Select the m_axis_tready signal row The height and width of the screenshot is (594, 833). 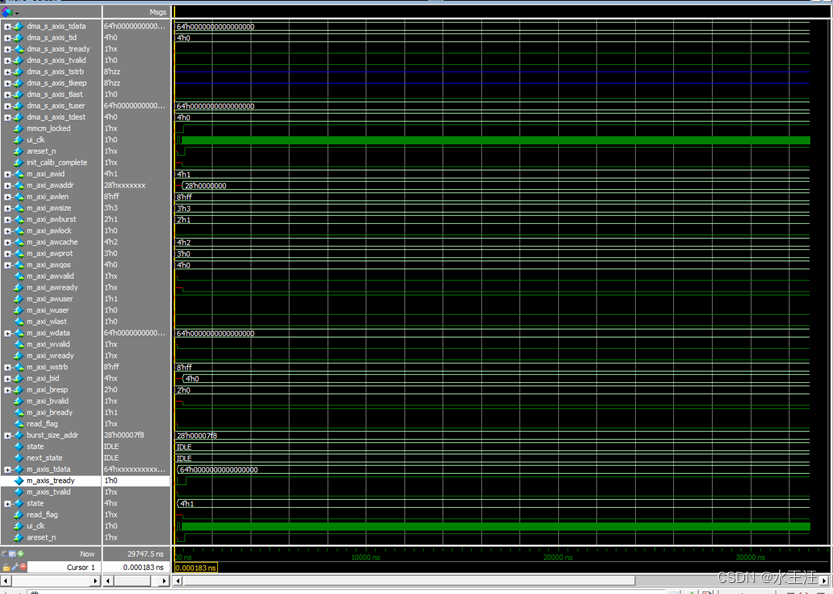click(x=55, y=480)
